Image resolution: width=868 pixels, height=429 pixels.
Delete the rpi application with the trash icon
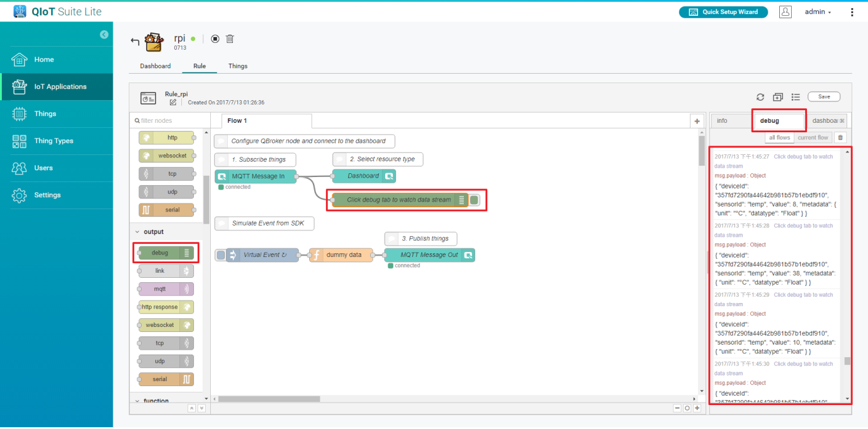(x=230, y=39)
